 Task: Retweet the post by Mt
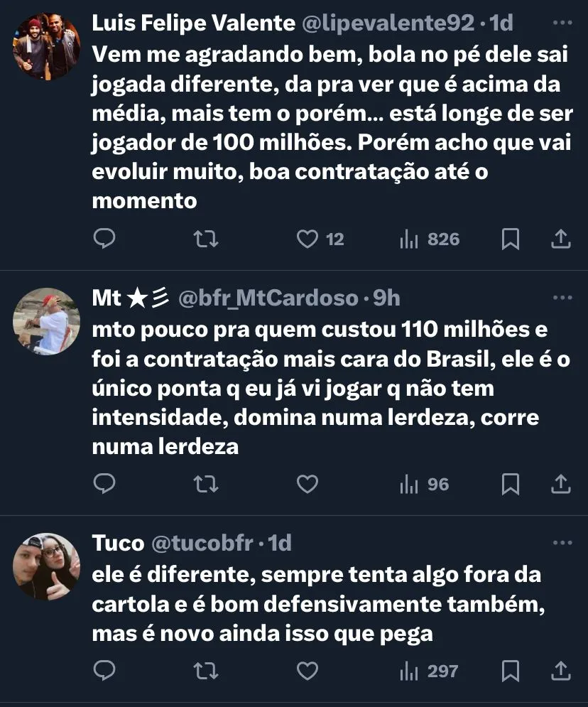(206, 484)
